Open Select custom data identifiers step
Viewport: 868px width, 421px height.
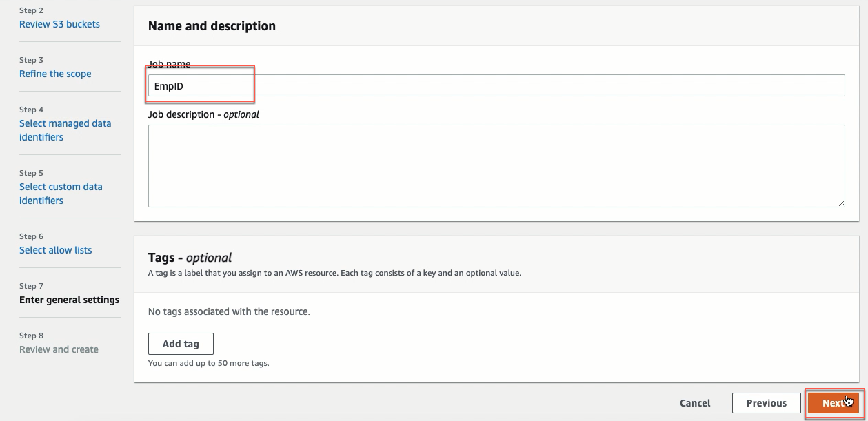click(61, 194)
